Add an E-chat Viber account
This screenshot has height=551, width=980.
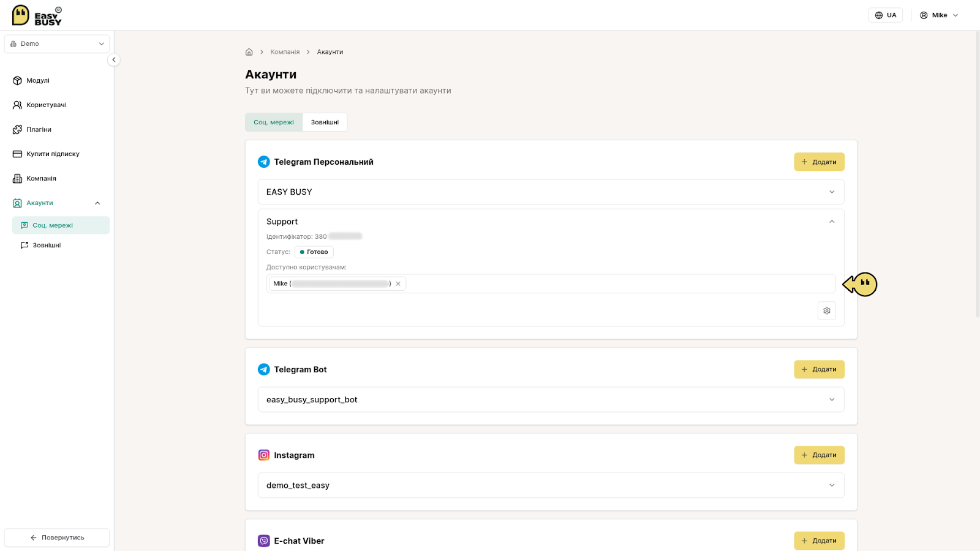click(x=819, y=541)
